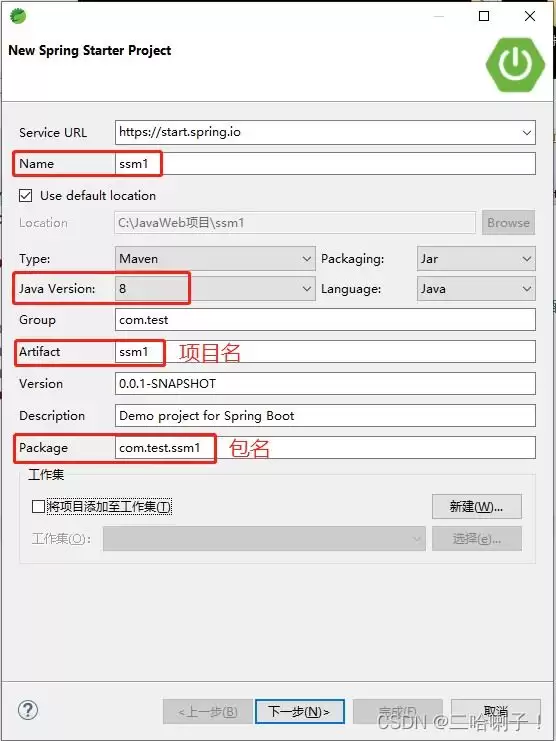This screenshot has height=741, width=556.
Task: Click the New Spring Starter Project title text
Action: point(90,51)
